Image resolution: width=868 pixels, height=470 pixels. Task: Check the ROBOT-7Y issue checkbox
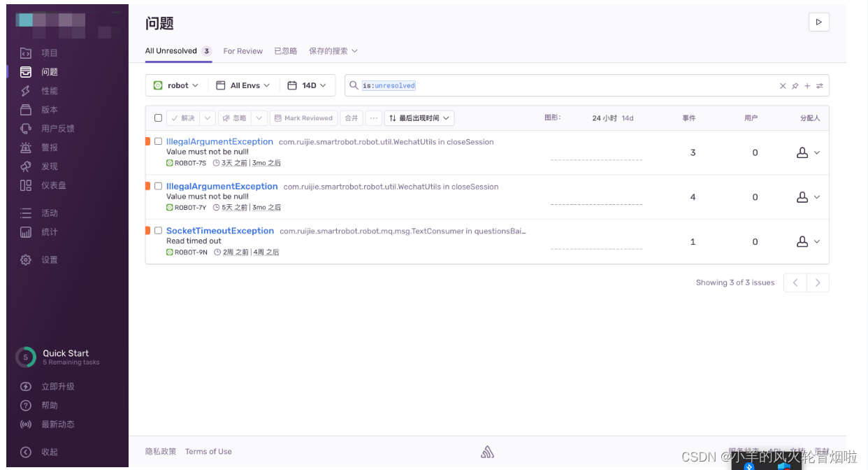[x=158, y=186]
